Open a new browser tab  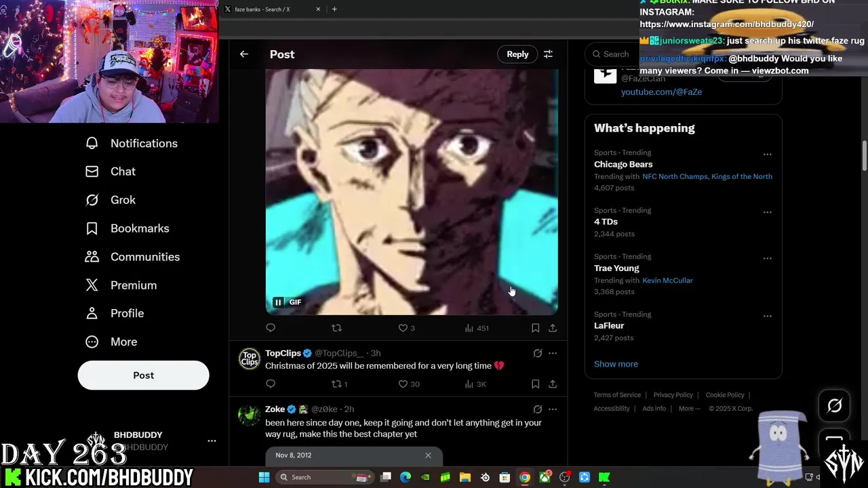click(x=334, y=9)
